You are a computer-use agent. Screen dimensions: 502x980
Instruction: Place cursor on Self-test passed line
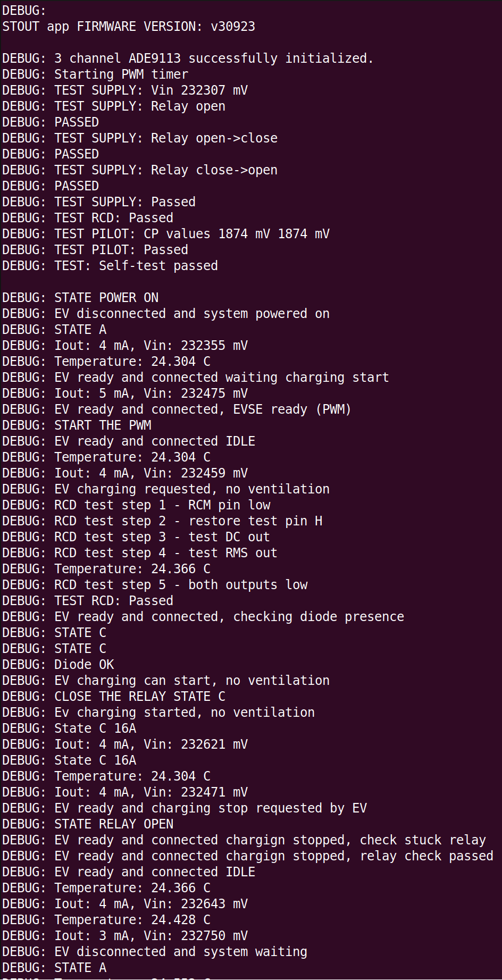point(136,266)
